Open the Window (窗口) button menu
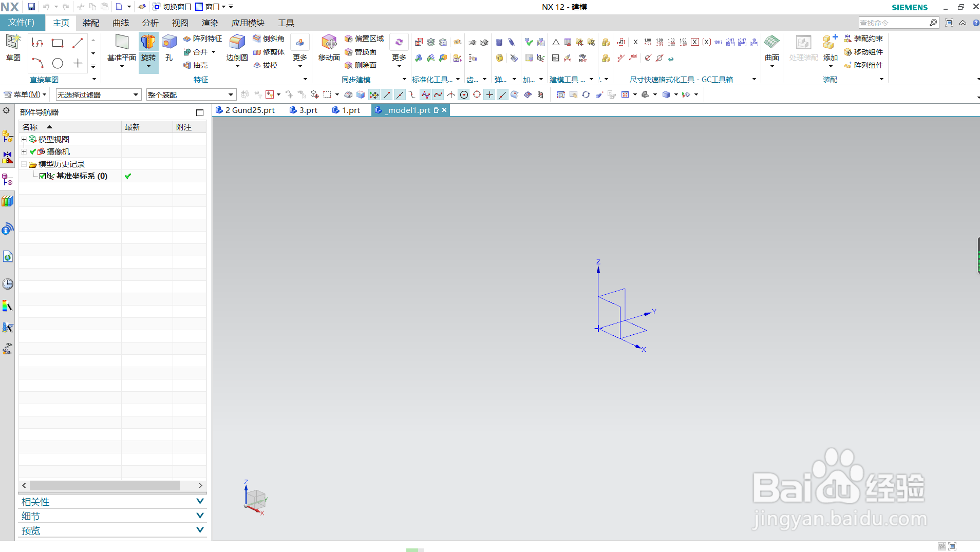Screen dimensions: 980x552 pyautogui.click(x=211, y=7)
